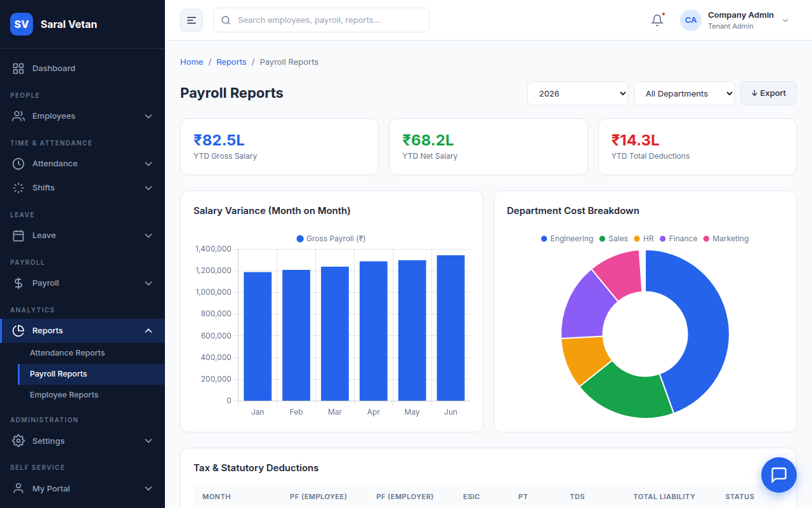Image resolution: width=812 pixels, height=508 pixels.
Task: Click the Dashboard grid icon
Action: pos(18,69)
